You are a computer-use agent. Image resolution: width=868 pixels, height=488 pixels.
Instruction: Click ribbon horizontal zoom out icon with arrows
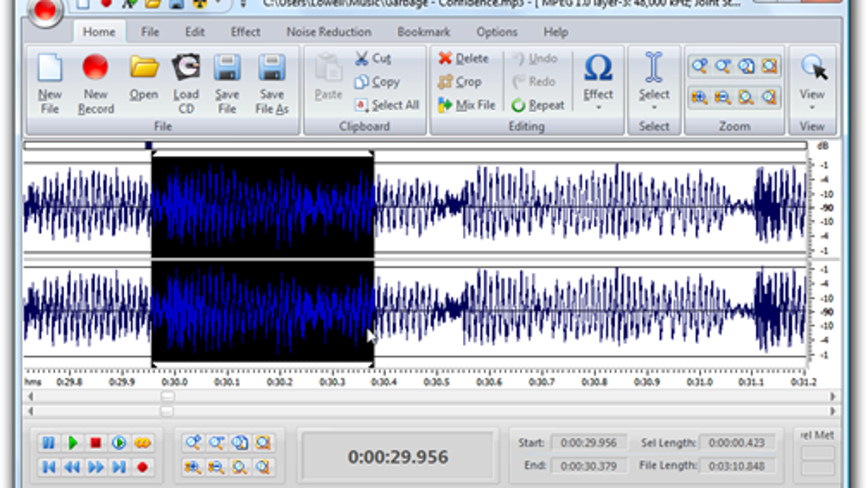[x=723, y=98]
